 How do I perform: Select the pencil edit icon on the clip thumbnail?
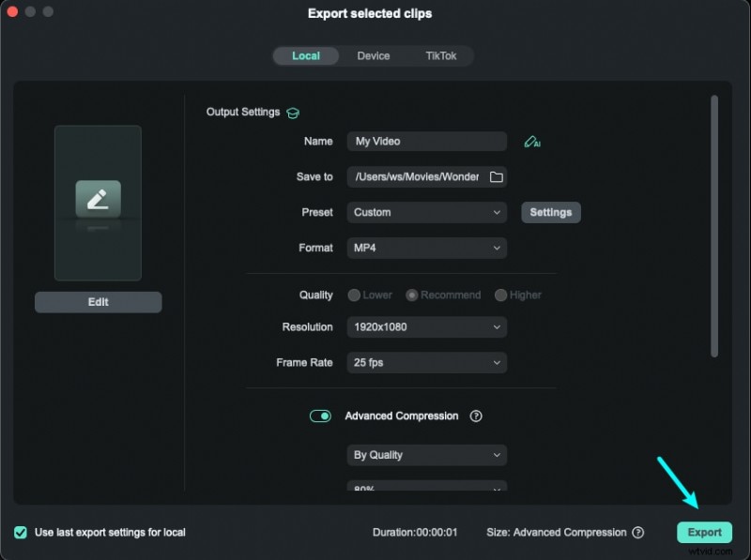tap(98, 200)
